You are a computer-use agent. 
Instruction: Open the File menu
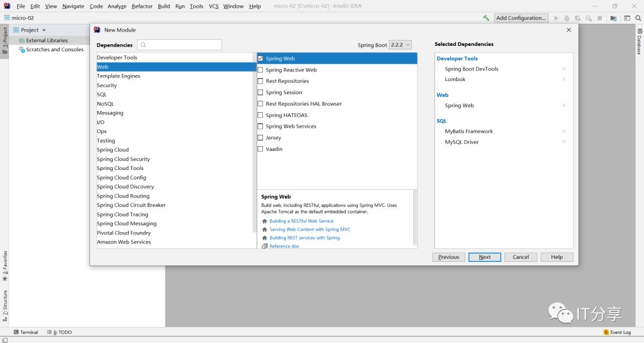click(x=21, y=6)
